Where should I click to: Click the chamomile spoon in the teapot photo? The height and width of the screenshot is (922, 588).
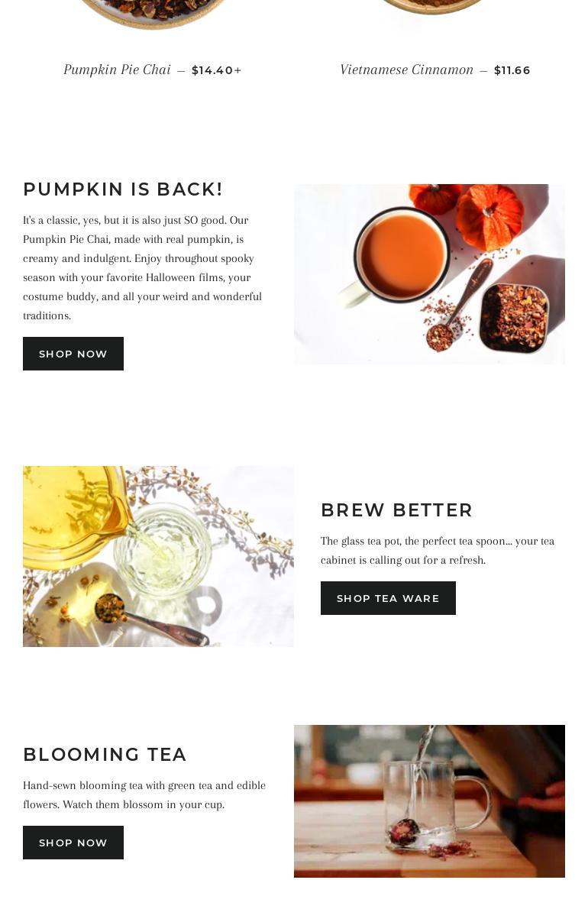[x=145, y=619]
